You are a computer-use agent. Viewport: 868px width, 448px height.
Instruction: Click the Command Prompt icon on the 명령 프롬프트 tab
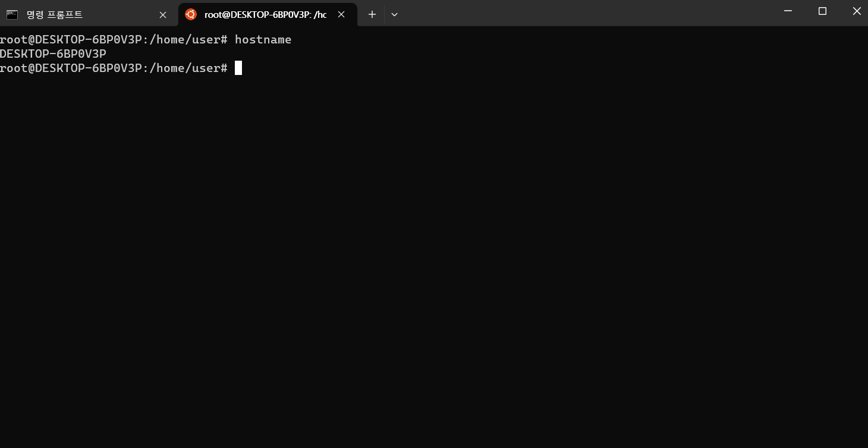coord(12,14)
